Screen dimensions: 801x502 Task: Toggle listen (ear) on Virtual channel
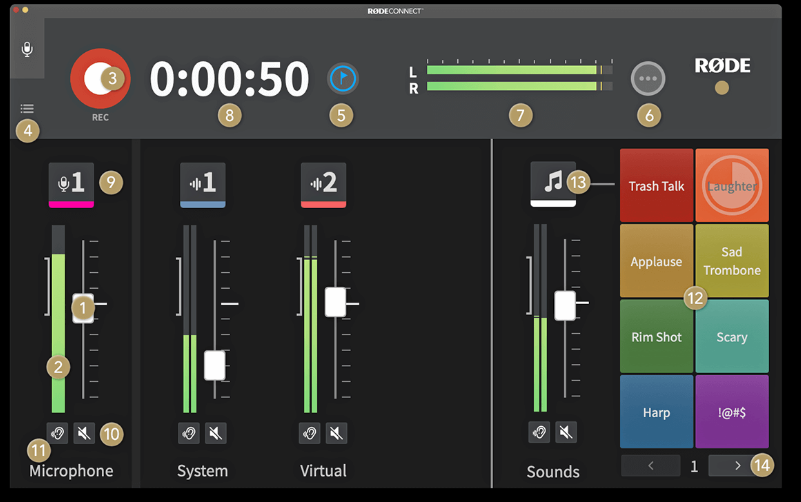pos(310,433)
